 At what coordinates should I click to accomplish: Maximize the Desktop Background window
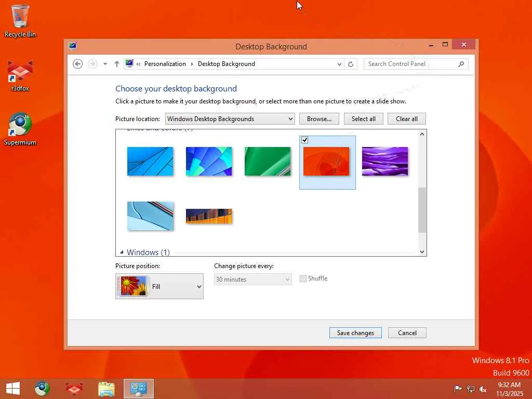click(445, 45)
